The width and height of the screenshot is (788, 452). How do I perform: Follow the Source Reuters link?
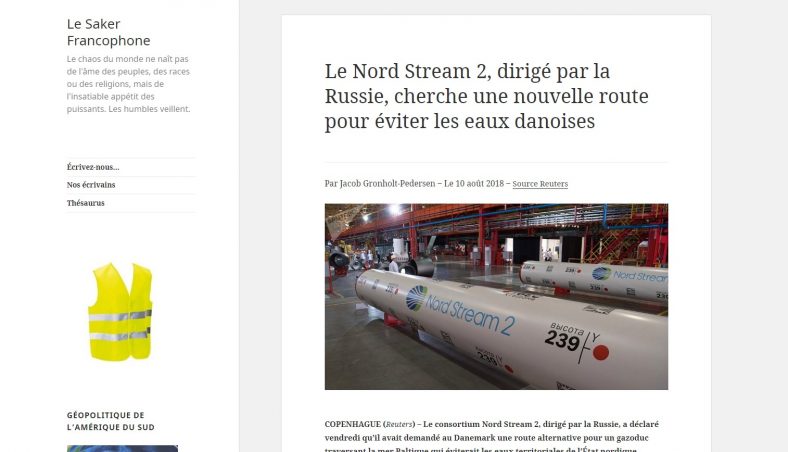pos(540,184)
